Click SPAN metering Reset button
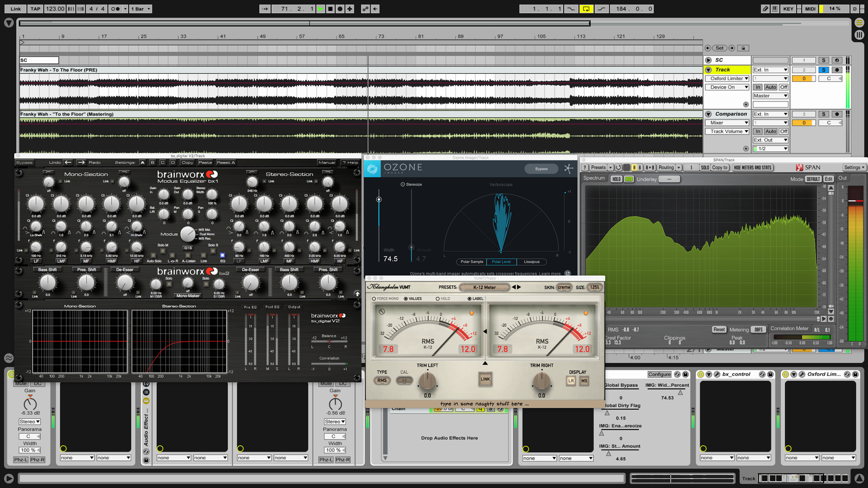The image size is (868, 488). (x=719, y=329)
